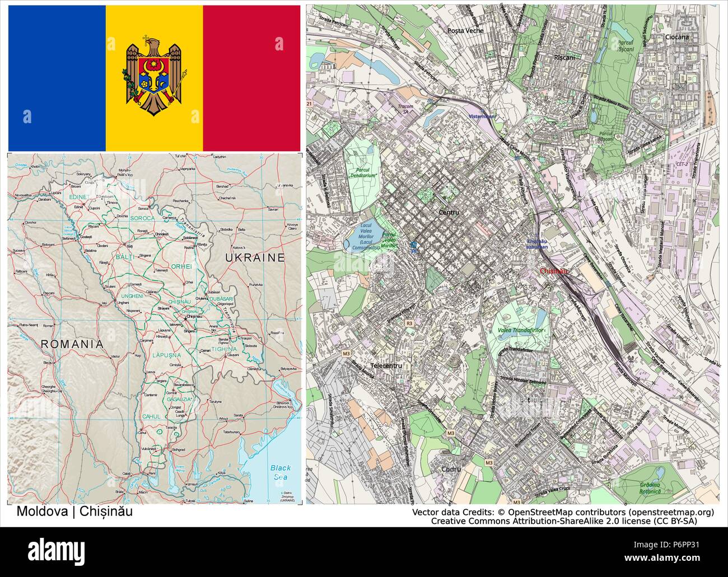728x577 pixels.
Task: Select the "Moldova | Chișinău" caption text
Action: coord(75,512)
